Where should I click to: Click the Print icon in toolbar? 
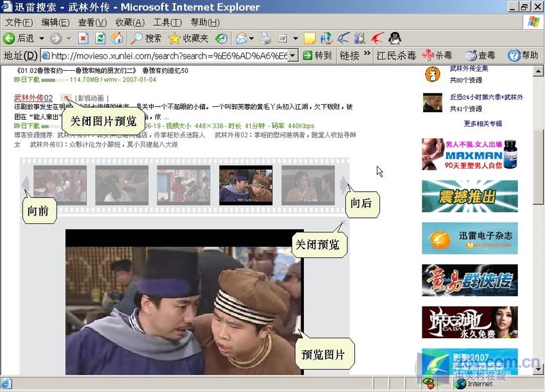(x=266, y=39)
